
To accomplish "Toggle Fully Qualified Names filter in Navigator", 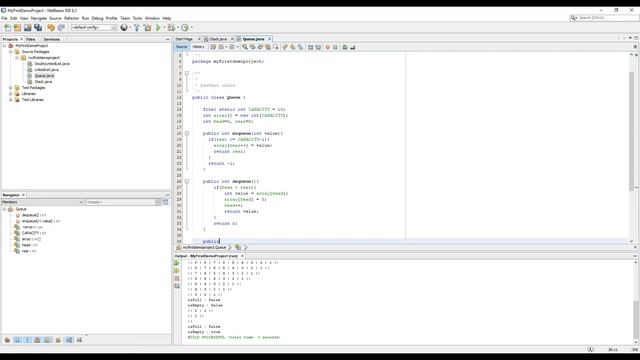I will [x=58, y=340].
